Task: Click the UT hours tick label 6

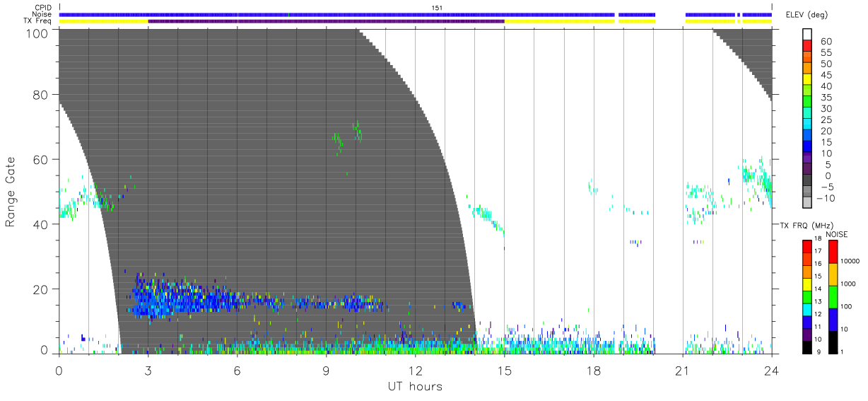Action: (x=237, y=370)
